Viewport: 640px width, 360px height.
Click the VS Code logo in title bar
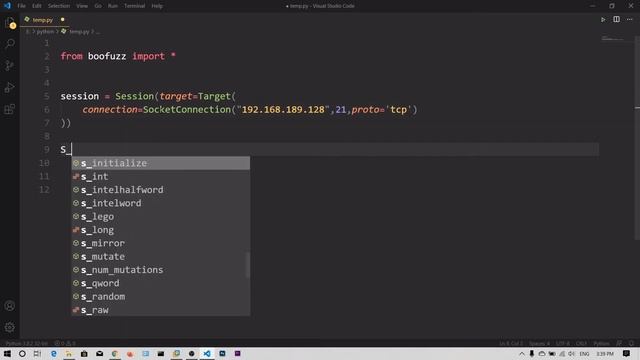point(7,6)
